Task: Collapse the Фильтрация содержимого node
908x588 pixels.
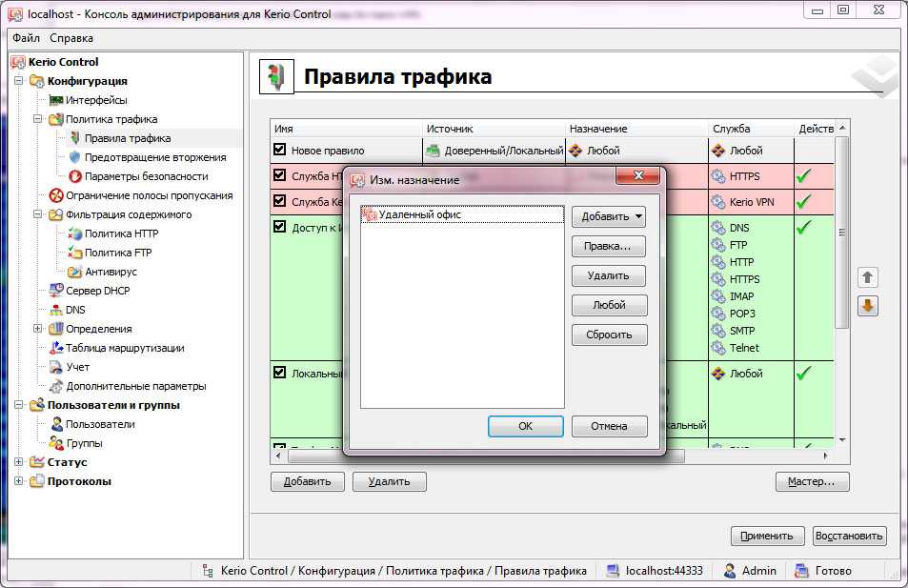Action: coord(38,214)
